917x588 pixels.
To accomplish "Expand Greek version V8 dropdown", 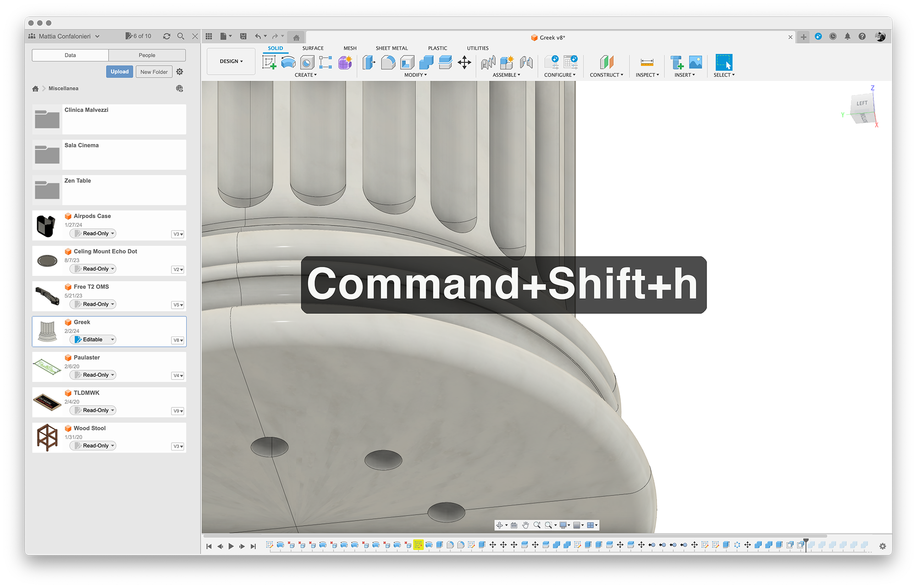I will pos(178,340).
